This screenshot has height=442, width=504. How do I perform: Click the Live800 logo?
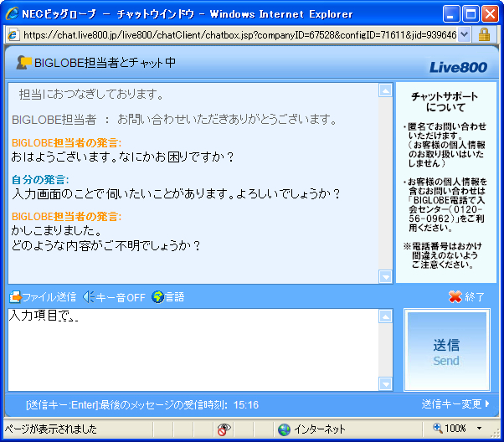coord(458,67)
